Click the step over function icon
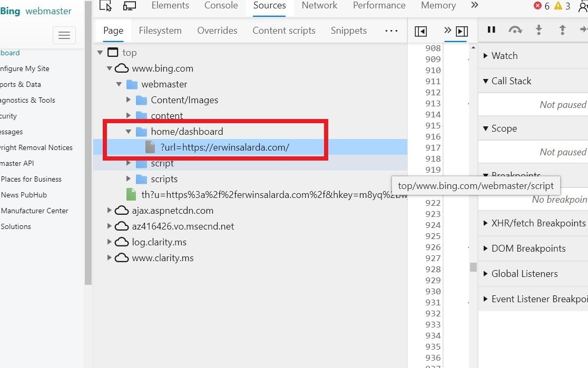 coord(515,30)
